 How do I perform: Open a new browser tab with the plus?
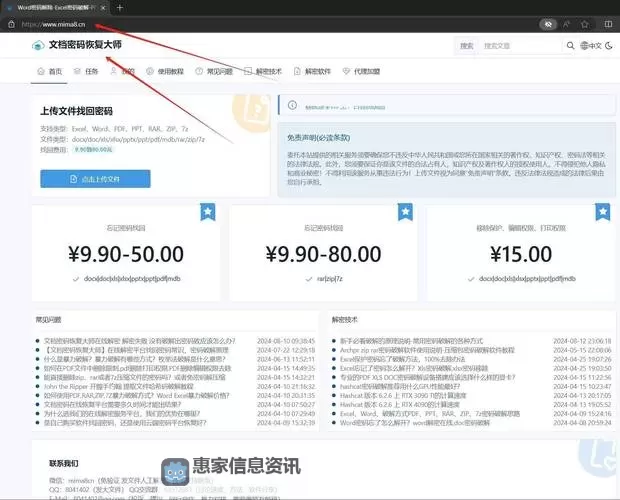point(120,8)
